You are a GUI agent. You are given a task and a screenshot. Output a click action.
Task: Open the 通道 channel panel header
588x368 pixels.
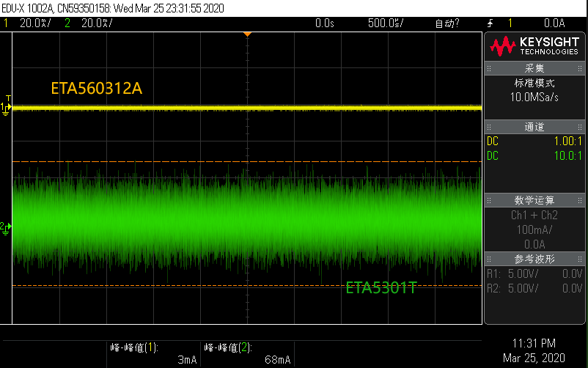coord(534,128)
